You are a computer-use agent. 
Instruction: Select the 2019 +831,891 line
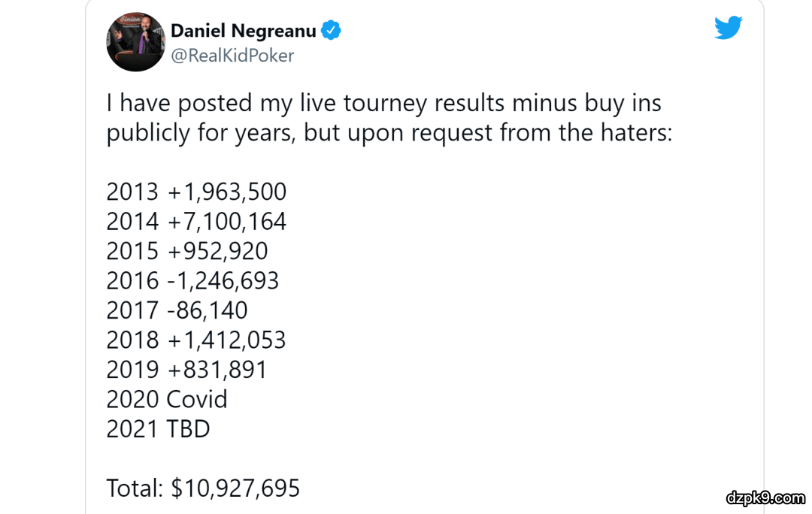coord(186,370)
